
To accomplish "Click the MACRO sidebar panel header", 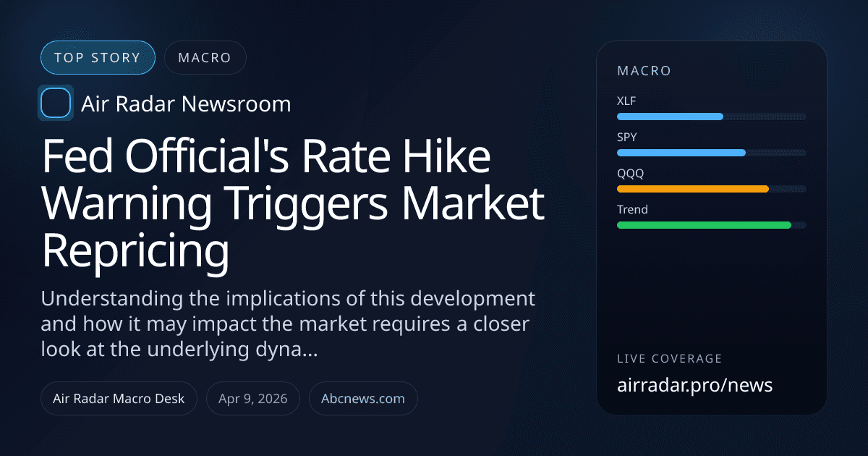I will (644, 71).
